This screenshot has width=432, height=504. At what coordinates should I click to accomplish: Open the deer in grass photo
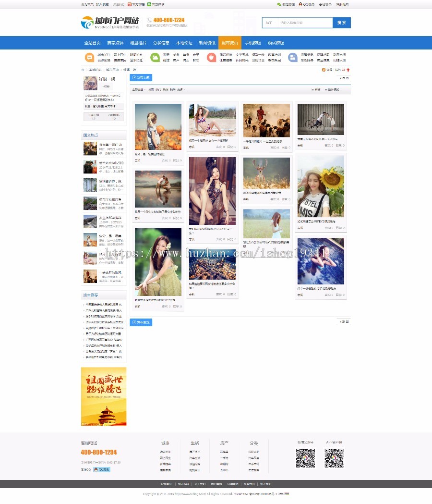pos(266,173)
